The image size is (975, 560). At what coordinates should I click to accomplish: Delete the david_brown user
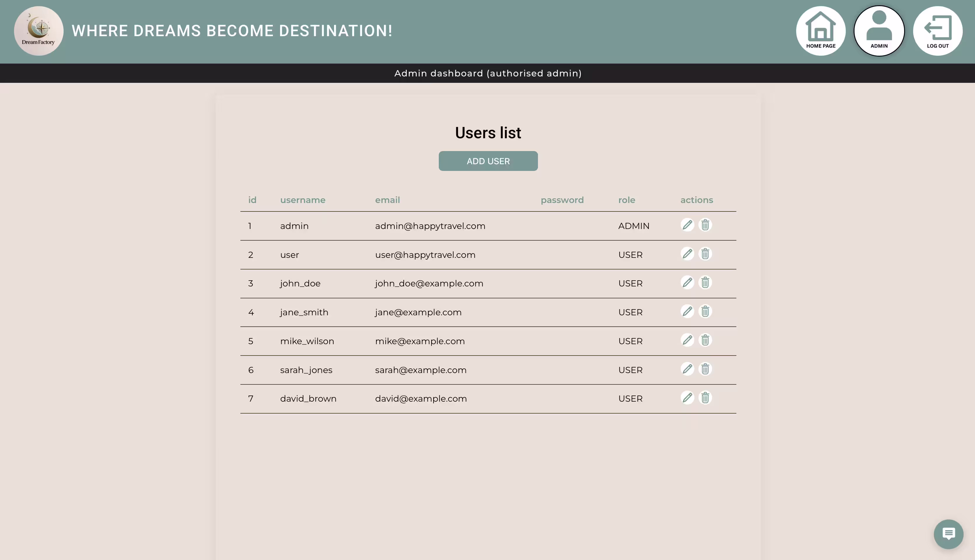click(705, 398)
